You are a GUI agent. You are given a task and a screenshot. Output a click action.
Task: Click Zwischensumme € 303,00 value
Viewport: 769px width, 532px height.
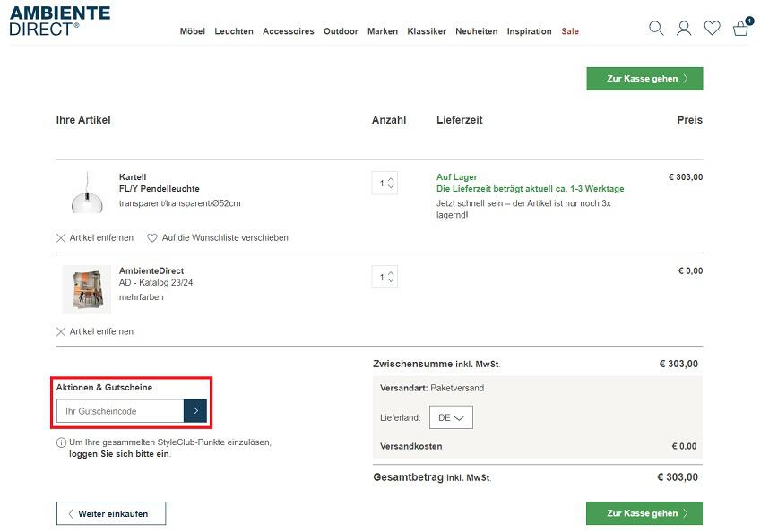[678, 364]
